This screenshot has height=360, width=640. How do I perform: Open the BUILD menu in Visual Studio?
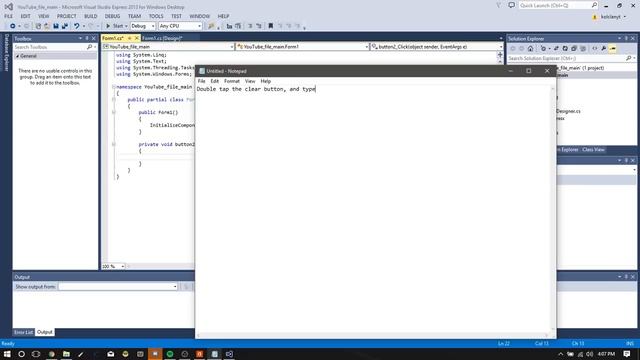coord(91,16)
